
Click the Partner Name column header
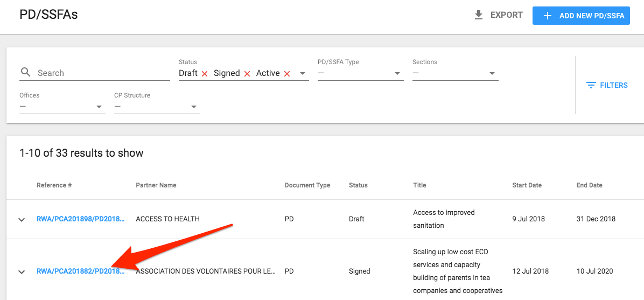tap(156, 185)
